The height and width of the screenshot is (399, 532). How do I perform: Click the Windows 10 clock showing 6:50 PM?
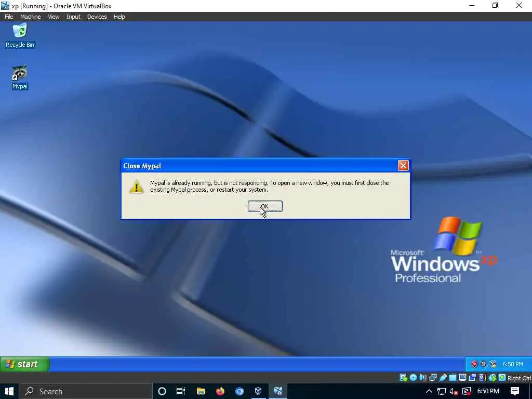point(488,391)
